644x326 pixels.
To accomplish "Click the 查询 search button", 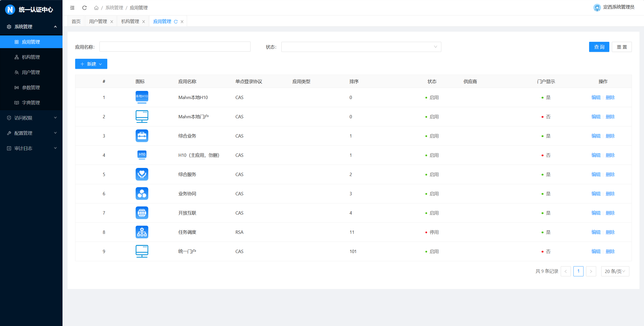I will click(x=599, y=47).
